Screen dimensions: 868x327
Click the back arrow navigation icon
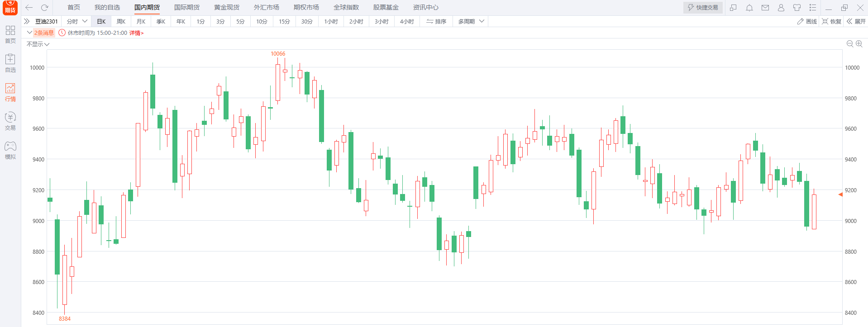29,7
